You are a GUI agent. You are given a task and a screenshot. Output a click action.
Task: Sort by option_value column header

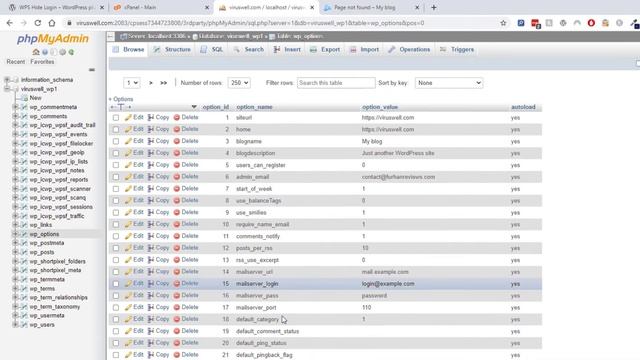[x=380, y=107]
